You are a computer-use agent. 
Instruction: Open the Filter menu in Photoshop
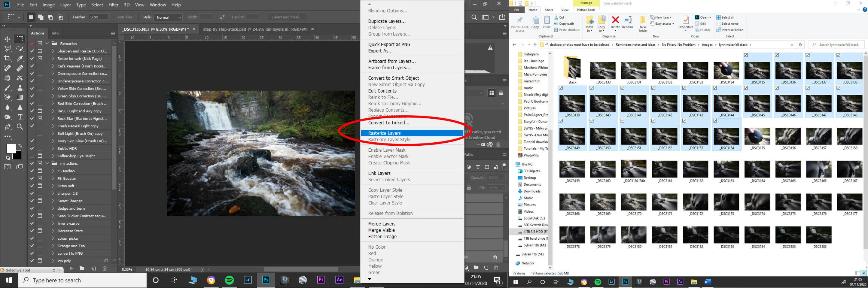(x=113, y=5)
